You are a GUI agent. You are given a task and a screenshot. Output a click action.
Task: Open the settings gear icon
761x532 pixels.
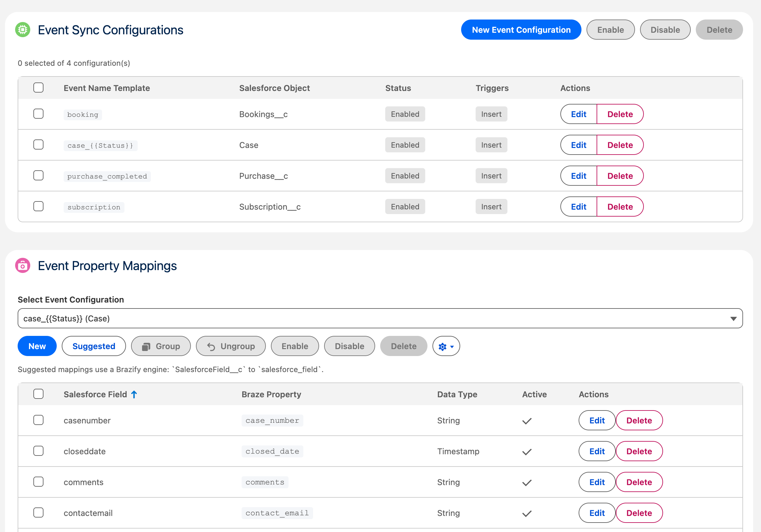pyautogui.click(x=442, y=346)
